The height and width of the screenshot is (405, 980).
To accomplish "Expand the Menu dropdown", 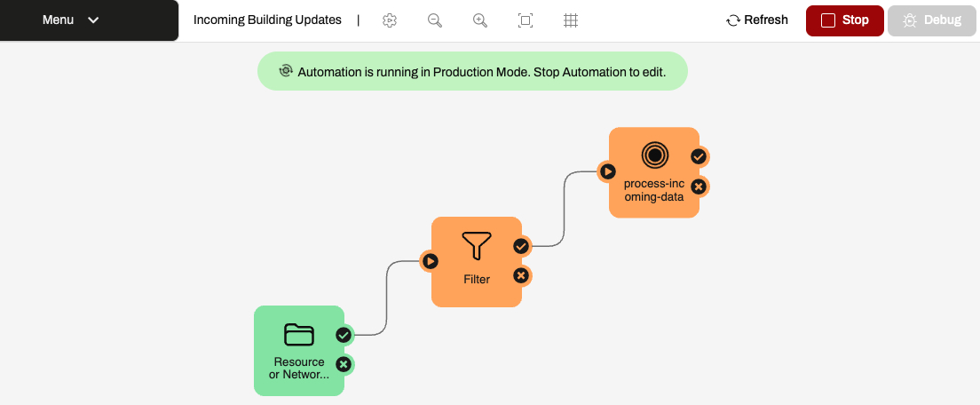I will 89,20.
